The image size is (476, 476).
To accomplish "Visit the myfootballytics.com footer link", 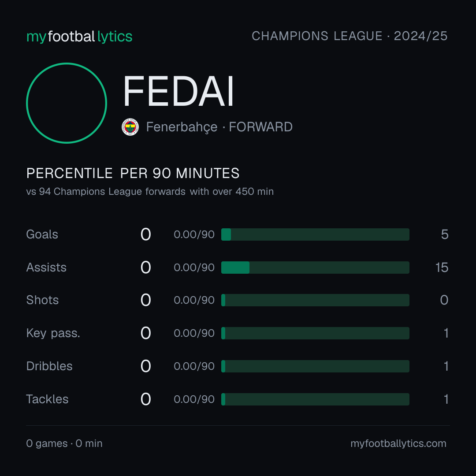I will [x=398, y=443].
